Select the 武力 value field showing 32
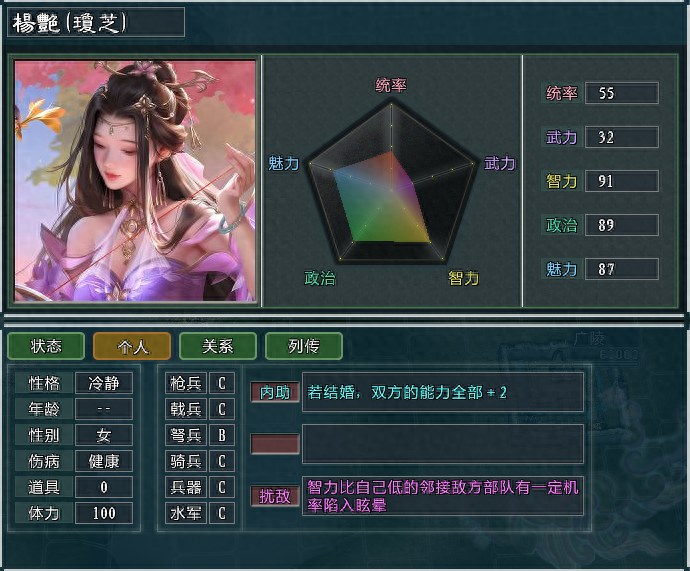 tap(621, 137)
